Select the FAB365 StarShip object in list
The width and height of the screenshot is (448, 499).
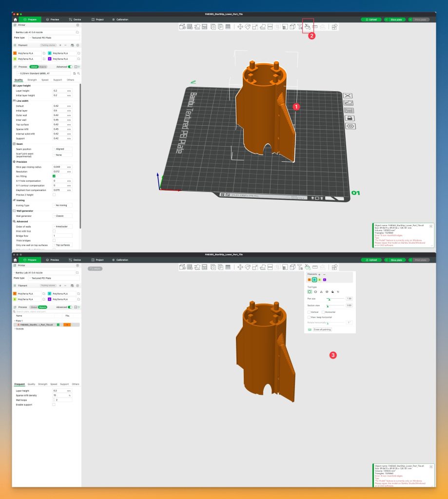point(37,325)
